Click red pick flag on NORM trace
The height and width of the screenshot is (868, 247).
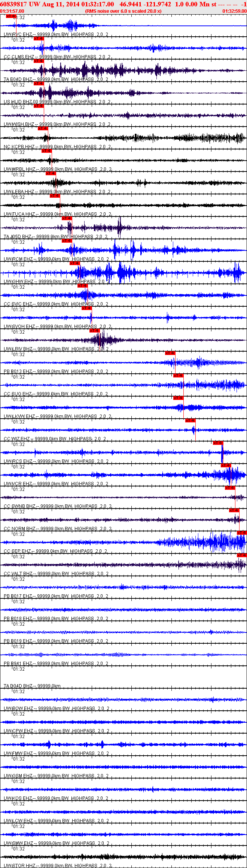(x=234, y=510)
